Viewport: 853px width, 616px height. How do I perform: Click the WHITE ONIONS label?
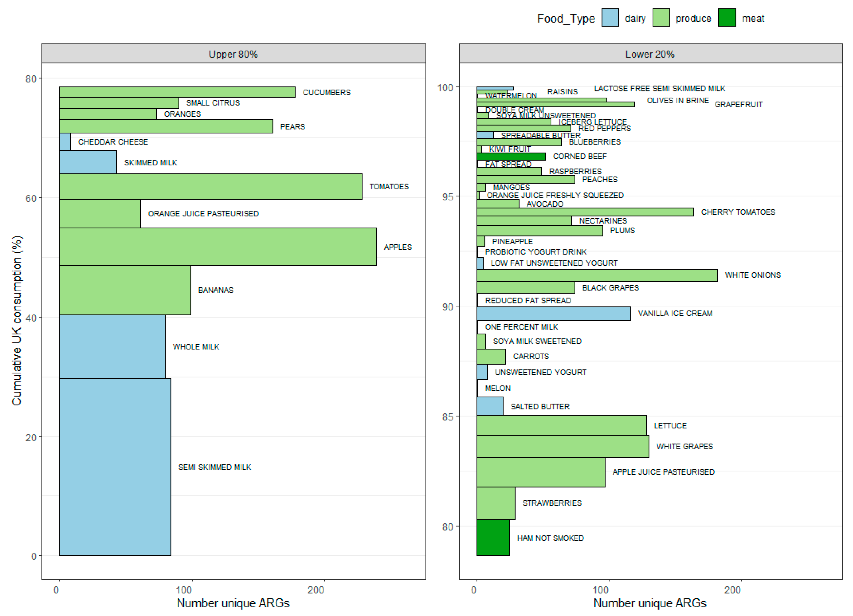(753, 275)
